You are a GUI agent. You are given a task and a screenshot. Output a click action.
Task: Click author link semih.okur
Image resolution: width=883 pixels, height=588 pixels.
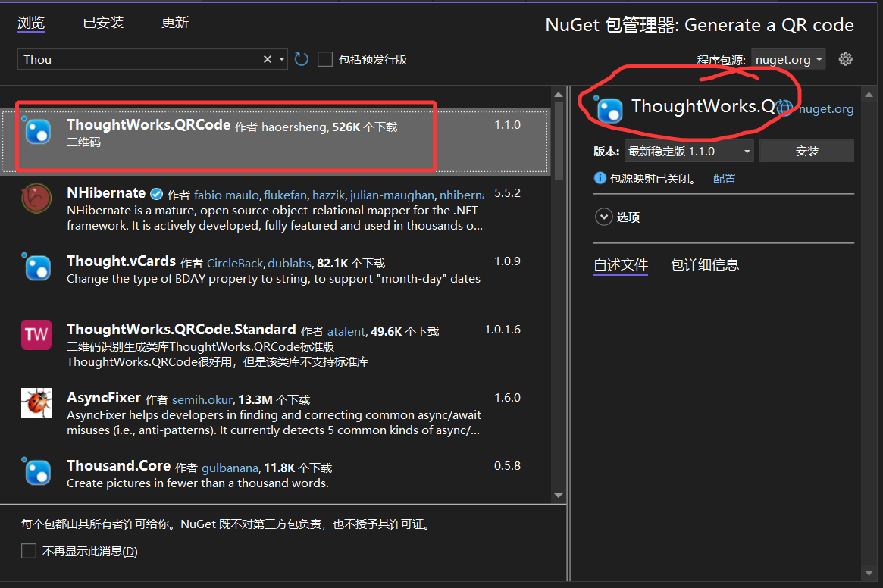(202, 400)
